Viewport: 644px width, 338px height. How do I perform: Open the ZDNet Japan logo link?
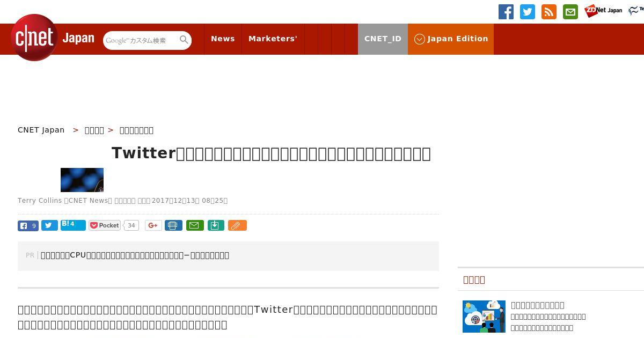tap(603, 11)
